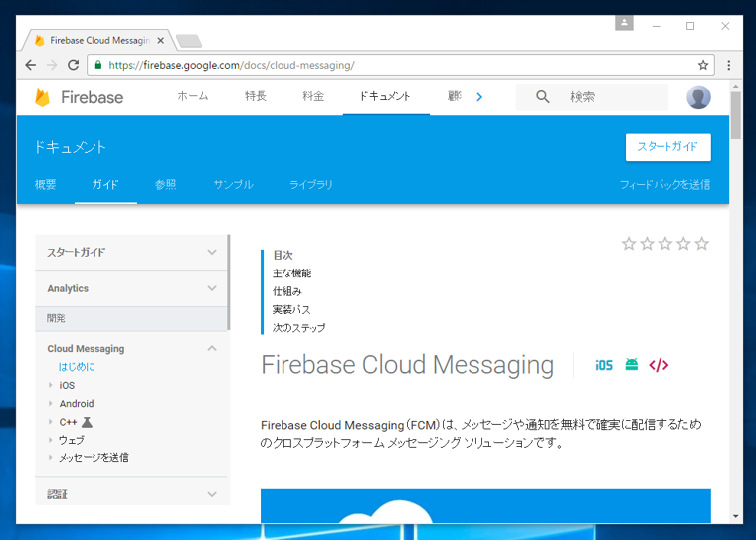
Task: Expand the C++ tree item arrow
Action: point(50,422)
